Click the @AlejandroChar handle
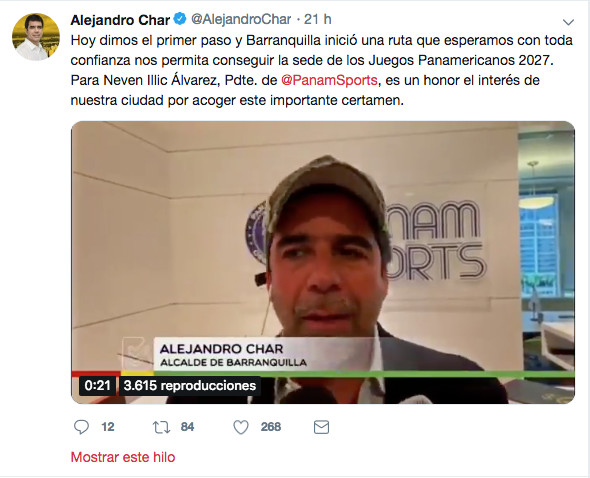Viewport: 590px width, 478px height. tap(241, 19)
